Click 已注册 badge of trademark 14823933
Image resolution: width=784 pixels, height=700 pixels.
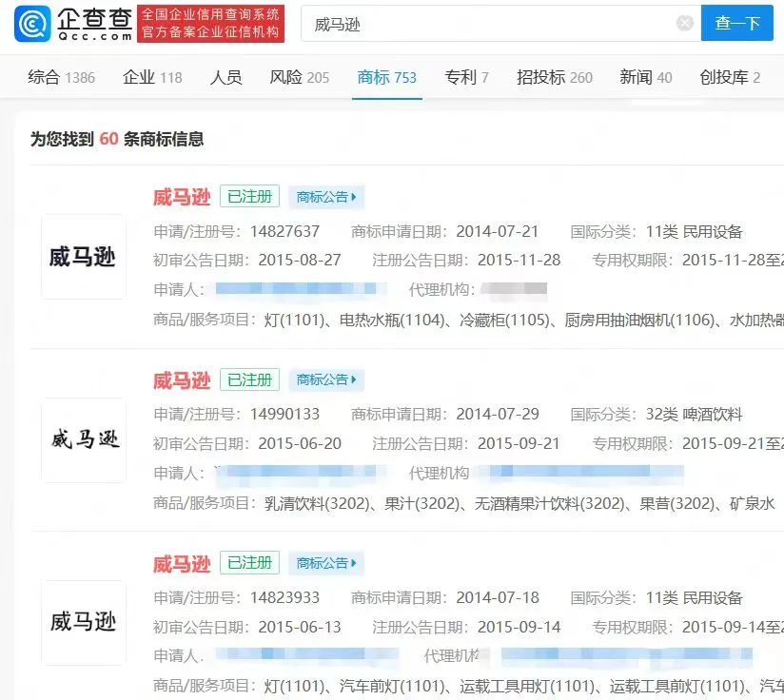point(249,563)
